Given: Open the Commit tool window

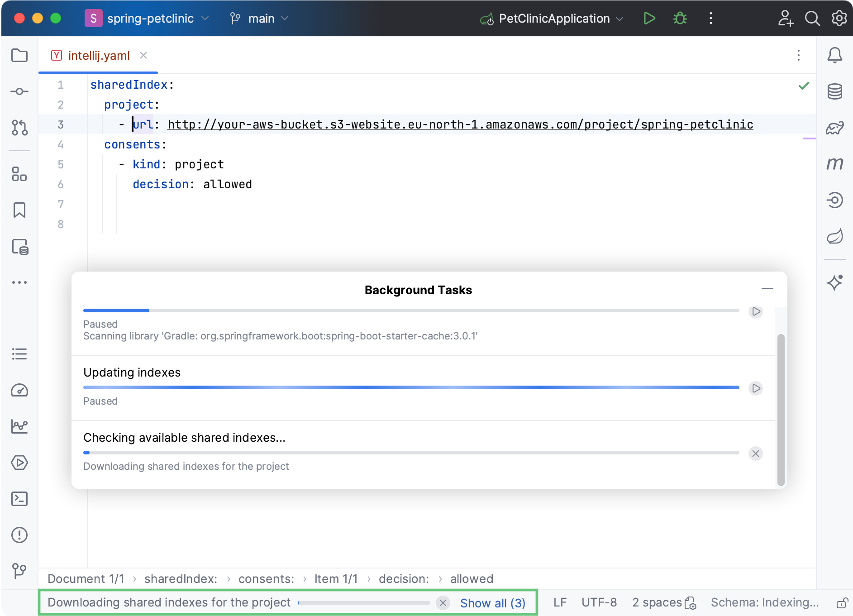Looking at the screenshot, I should point(19,92).
